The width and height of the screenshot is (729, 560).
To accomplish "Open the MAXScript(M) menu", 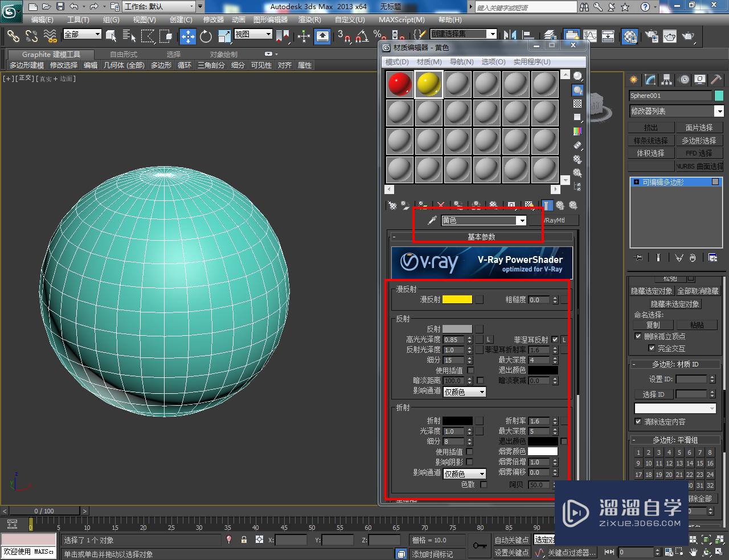I will (401, 19).
